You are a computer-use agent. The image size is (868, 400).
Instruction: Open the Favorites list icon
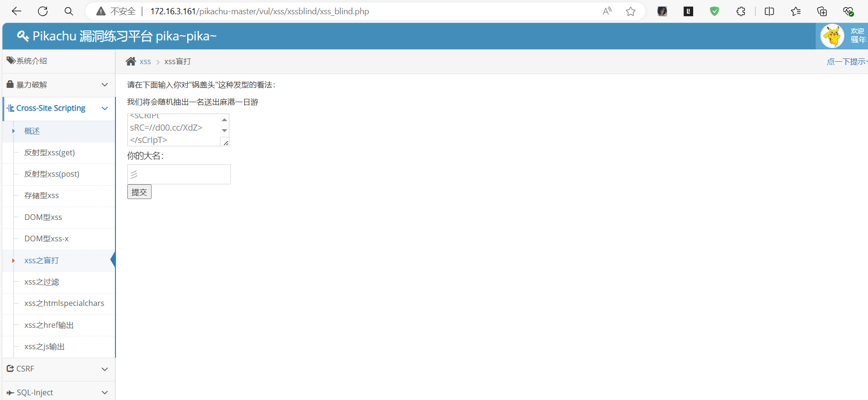click(796, 11)
